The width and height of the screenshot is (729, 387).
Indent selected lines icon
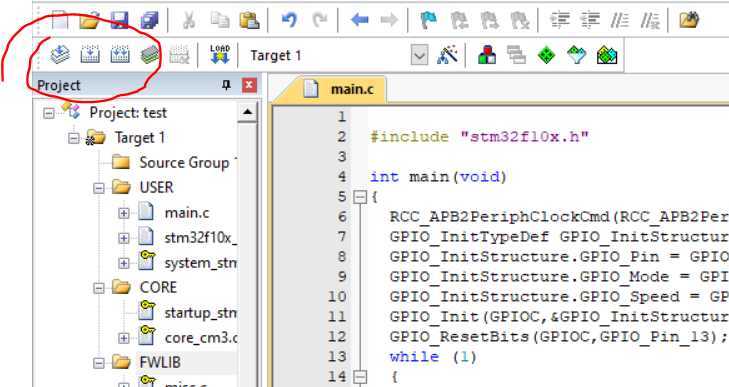coord(560,20)
